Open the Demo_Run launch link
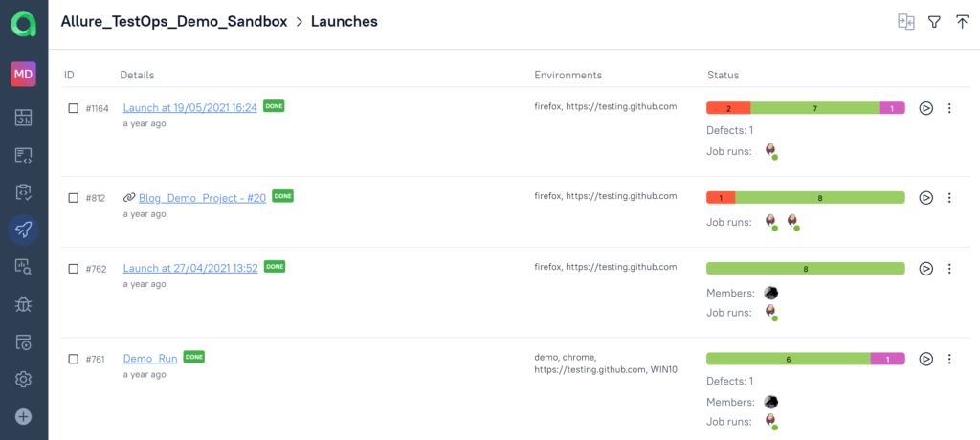 (x=150, y=358)
